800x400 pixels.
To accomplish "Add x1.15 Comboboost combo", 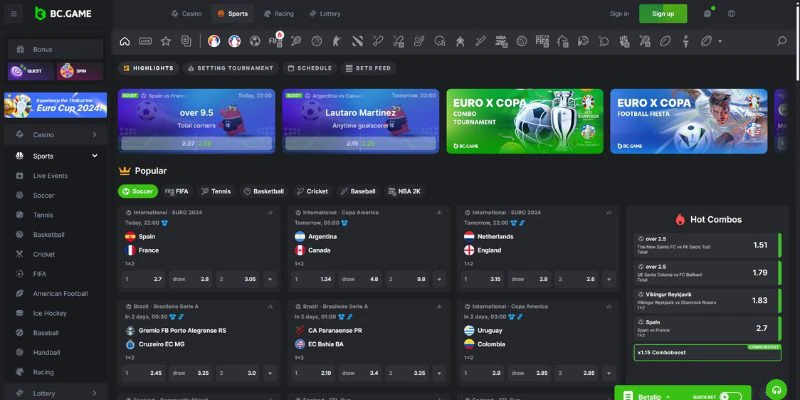I will tap(708, 353).
